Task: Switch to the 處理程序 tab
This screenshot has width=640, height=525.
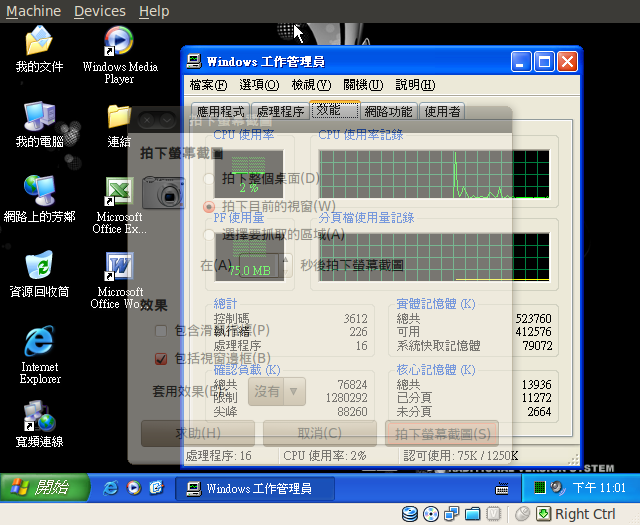Action: tap(280, 111)
